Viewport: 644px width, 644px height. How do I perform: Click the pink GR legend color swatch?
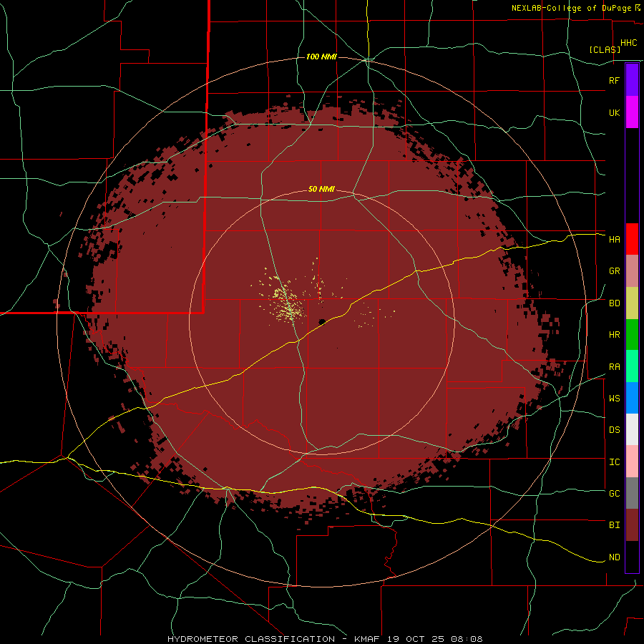[632, 271]
